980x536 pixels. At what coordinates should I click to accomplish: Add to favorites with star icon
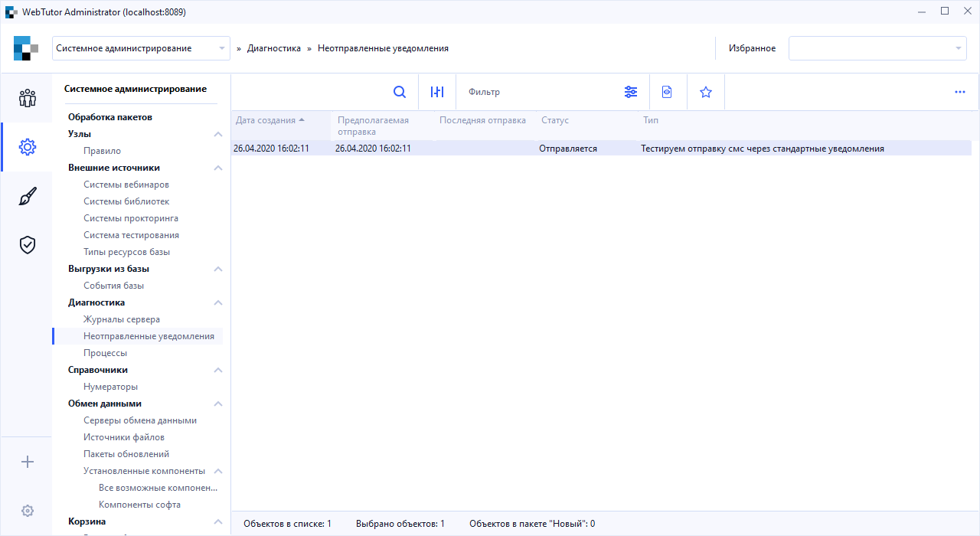(x=706, y=92)
